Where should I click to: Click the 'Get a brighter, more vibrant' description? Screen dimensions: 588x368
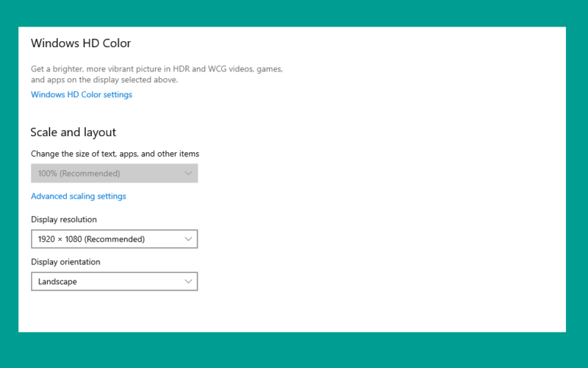[x=157, y=74]
